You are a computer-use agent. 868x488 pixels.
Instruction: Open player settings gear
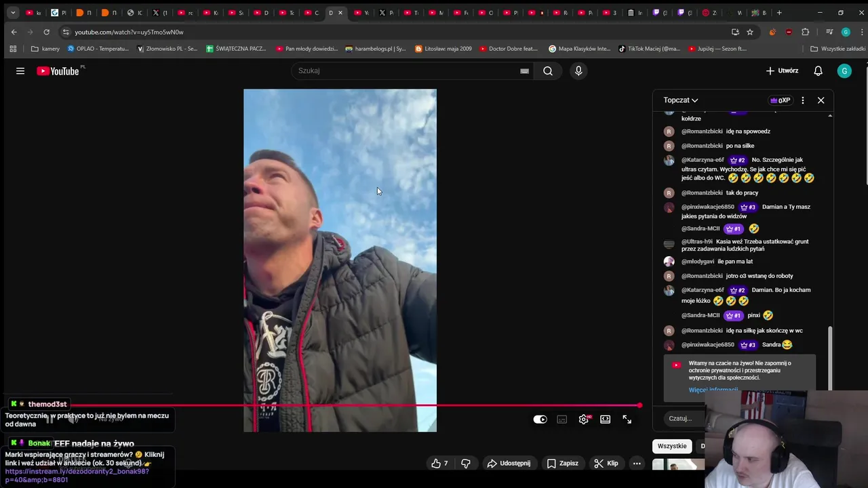point(583,420)
